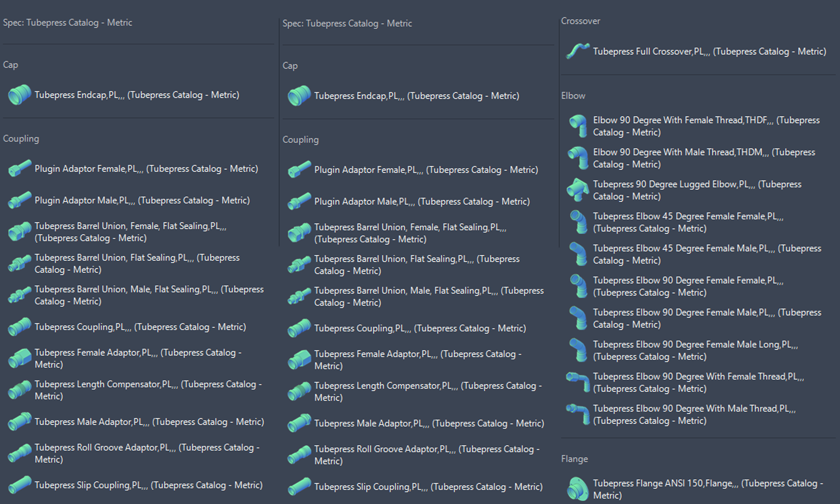
Task: Select Tubepress Male Adaptor in middle column
Action: pyautogui.click(x=429, y=423)
